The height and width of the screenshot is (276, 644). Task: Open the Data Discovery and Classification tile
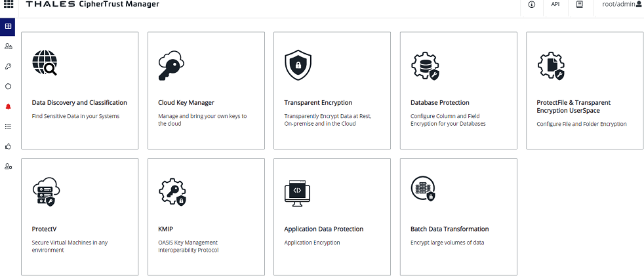pos(80,90)
